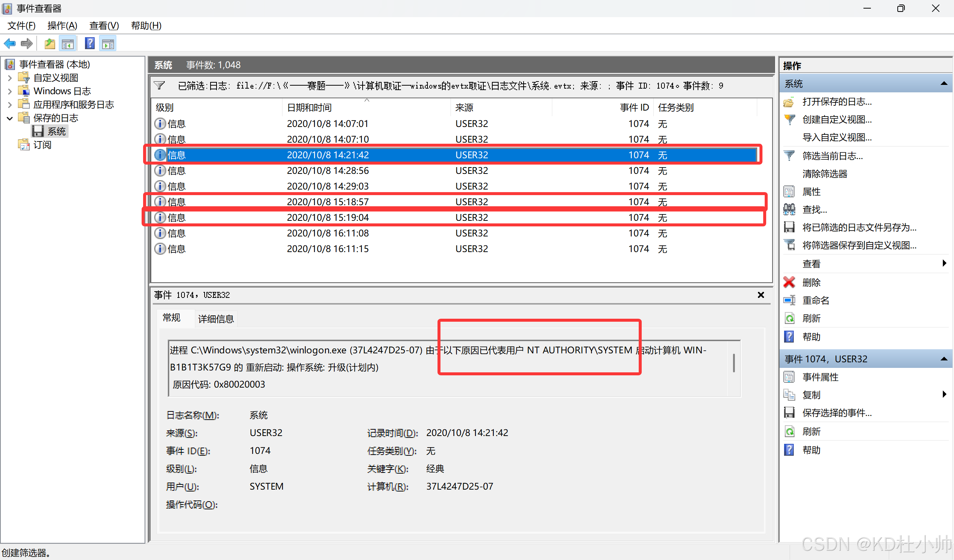
Task: Sort by the 日期和时间 column header
Action: tap(309, 108)
